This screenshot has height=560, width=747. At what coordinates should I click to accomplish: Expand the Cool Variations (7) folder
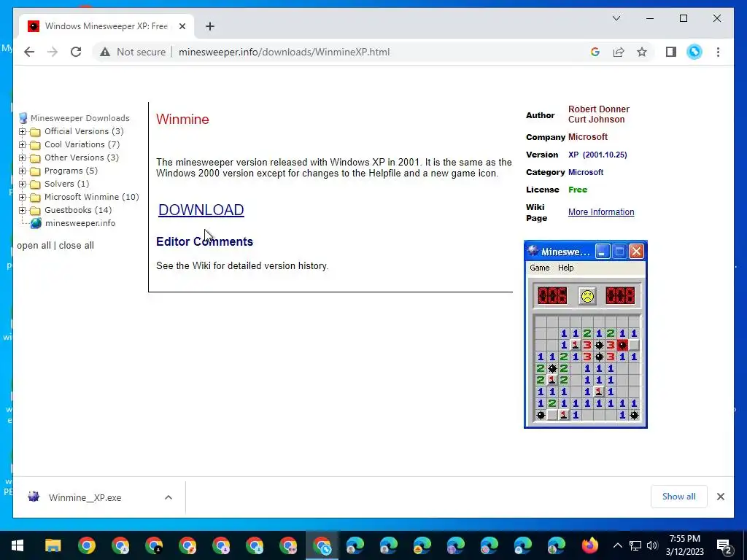point(22,144)
